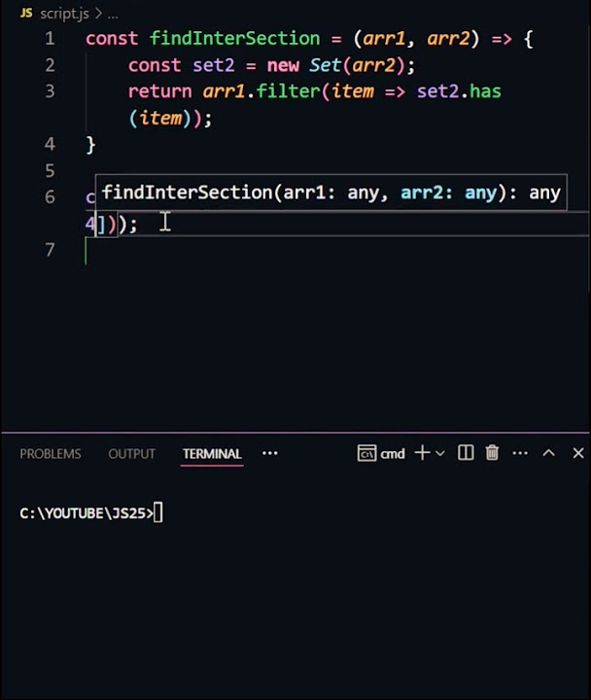Image resolution: width=591 pixels, height=700 pixels.
Task: Open the terminal's more actions ellipsis
Action: click(520, 453)
